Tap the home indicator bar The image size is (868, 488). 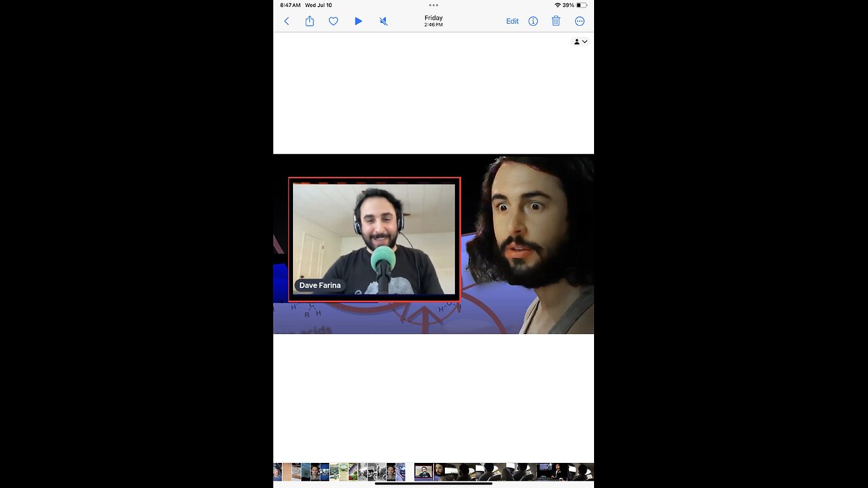pyautogui.click(x=433, y=483)
